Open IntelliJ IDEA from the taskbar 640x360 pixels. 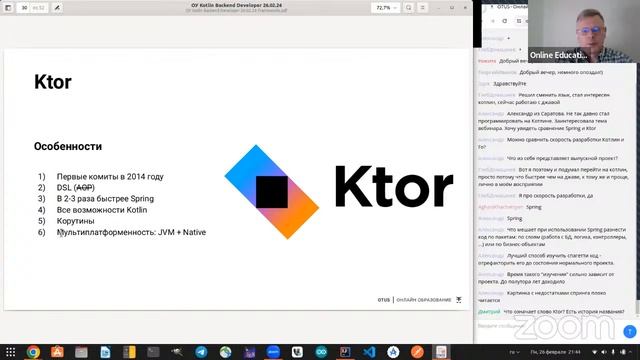pos(345,352)
